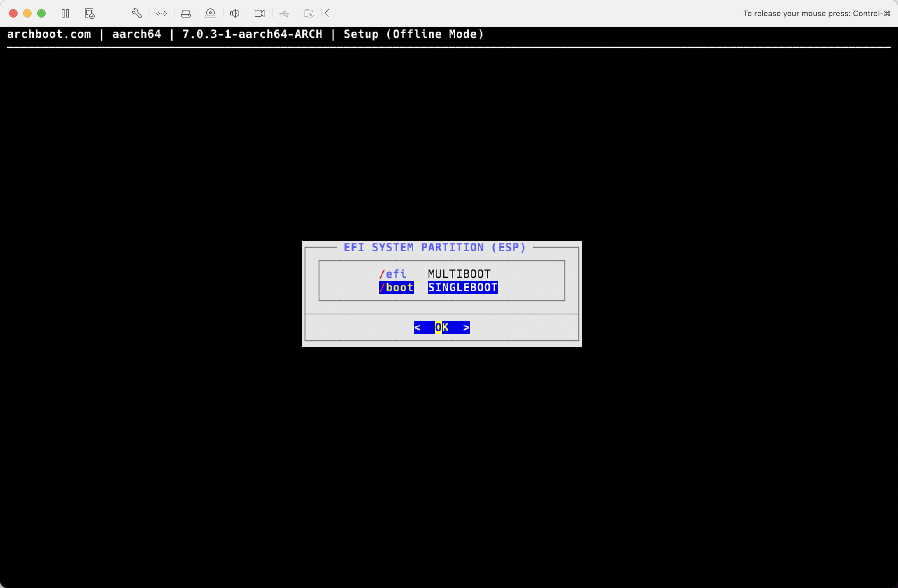Click the red close window button

[13, 14]
